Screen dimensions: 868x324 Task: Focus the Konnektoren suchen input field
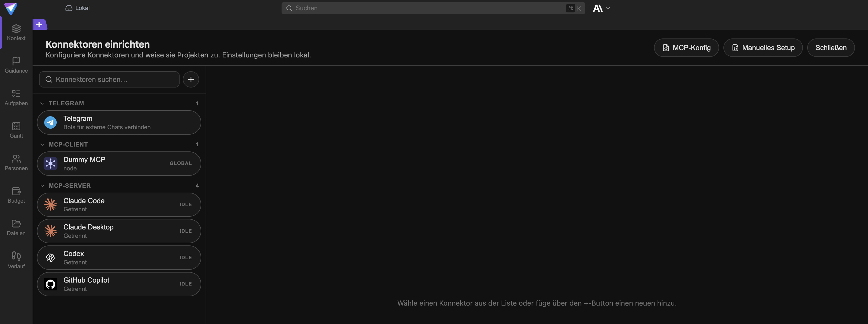pyautogui.click(x=109, y=79)
